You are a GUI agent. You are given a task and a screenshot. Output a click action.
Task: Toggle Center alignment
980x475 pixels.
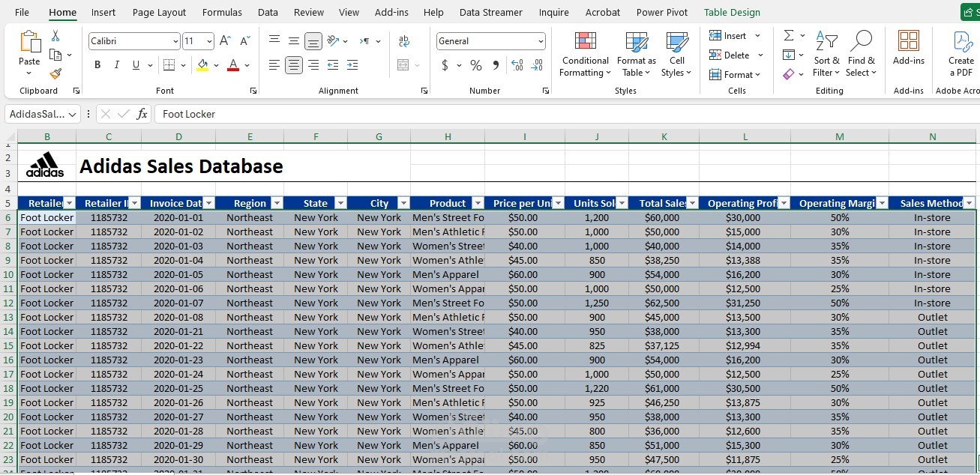click(294, 65)
